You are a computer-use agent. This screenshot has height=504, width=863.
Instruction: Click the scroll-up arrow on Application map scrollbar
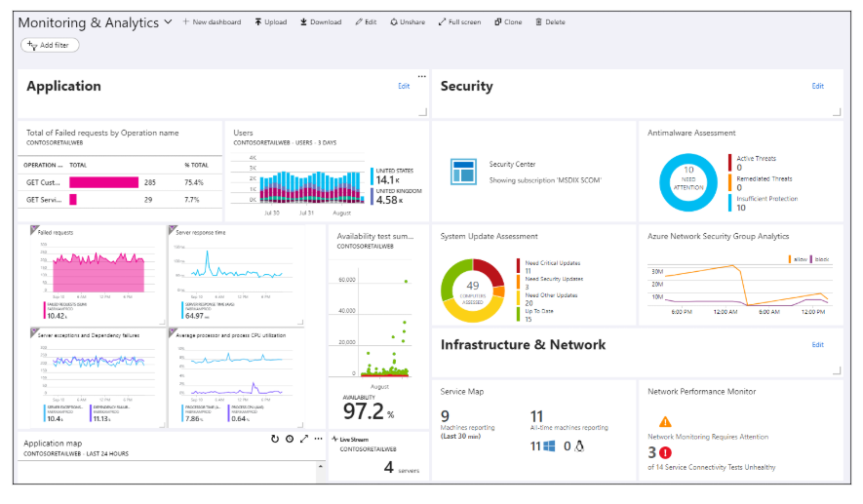pos(323,465)
